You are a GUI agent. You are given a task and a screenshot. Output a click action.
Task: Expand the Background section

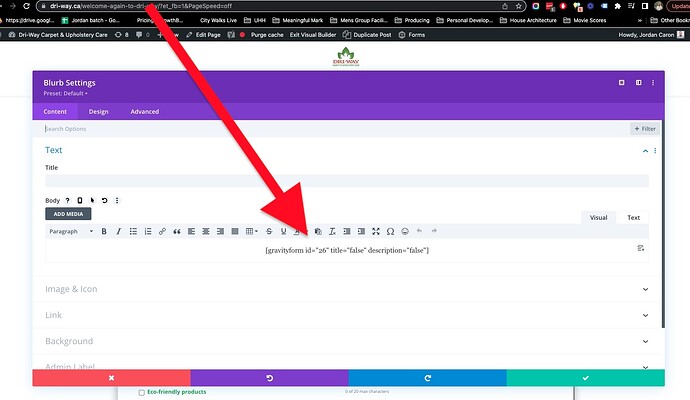(347, 341)
